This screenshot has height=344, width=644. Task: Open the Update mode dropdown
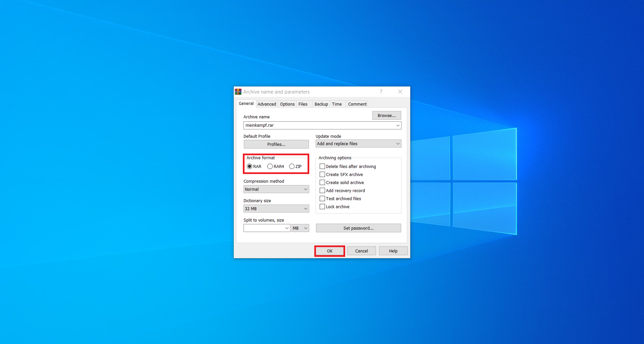tap(397, 144)
